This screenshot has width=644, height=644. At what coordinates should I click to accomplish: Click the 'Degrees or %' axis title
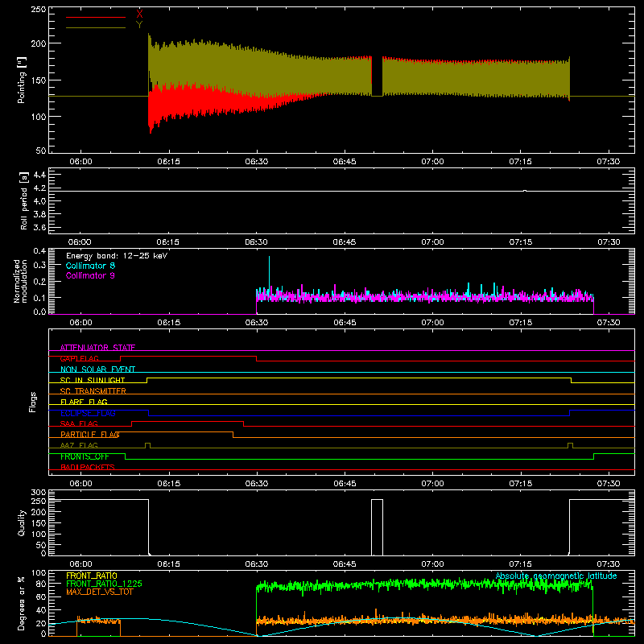click(22, 603)
